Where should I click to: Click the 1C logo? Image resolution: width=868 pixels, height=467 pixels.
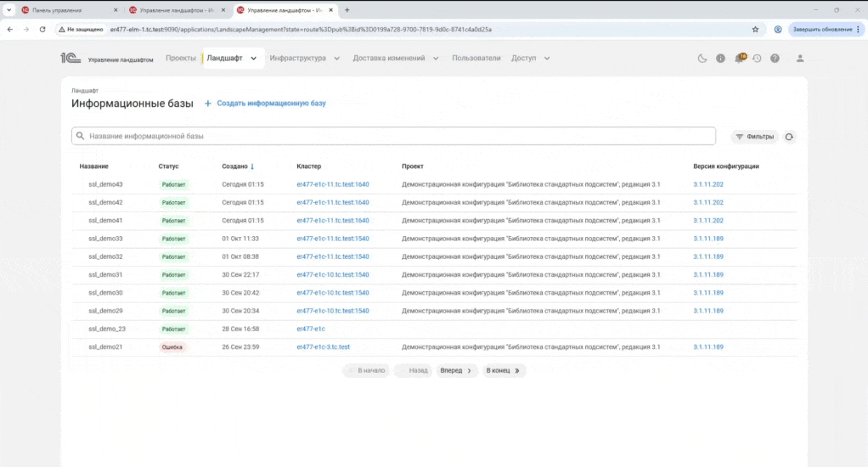tap(70, 58)
